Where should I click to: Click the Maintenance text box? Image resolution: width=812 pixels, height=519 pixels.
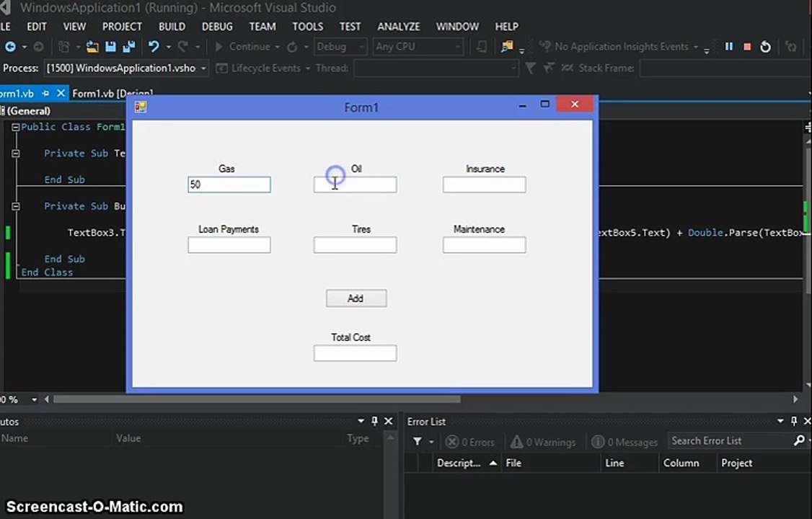click(484, 245)
